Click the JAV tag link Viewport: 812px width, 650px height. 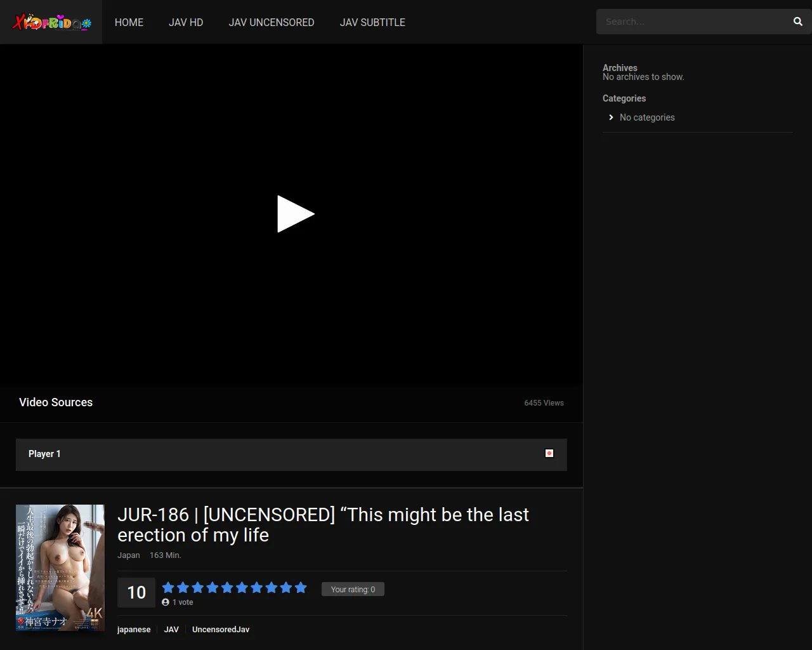tap(171, 630)
